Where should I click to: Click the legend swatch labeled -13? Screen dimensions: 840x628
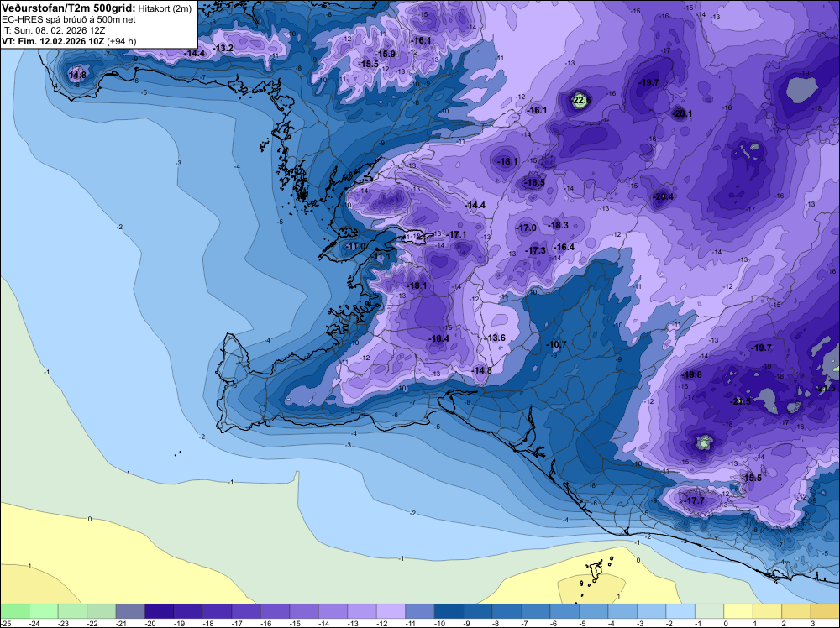pyautogui.click(x=361, y=611)
